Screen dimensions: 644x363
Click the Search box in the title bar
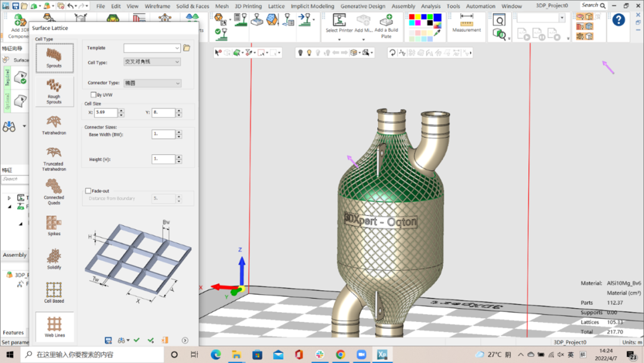[x=593, y=5]
